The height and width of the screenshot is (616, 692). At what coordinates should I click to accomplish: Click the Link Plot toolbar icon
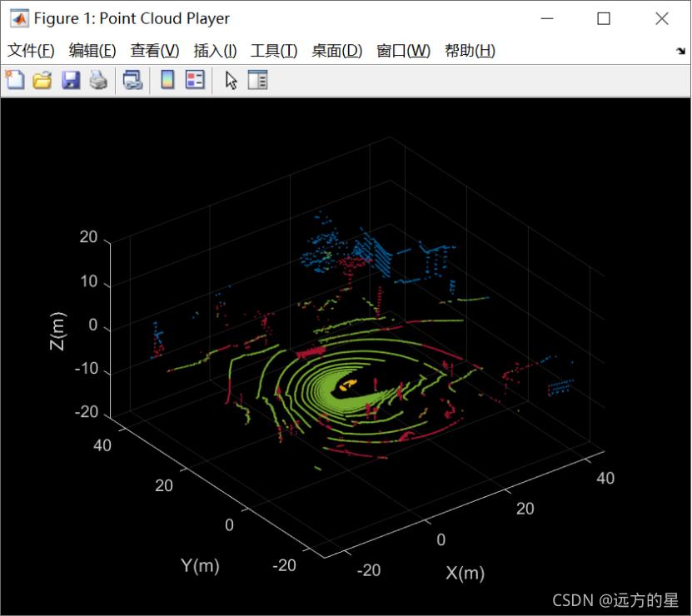point(132,80)
